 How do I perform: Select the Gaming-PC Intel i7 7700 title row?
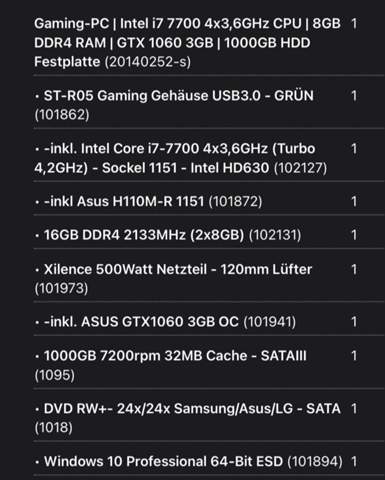pos(209,43)
